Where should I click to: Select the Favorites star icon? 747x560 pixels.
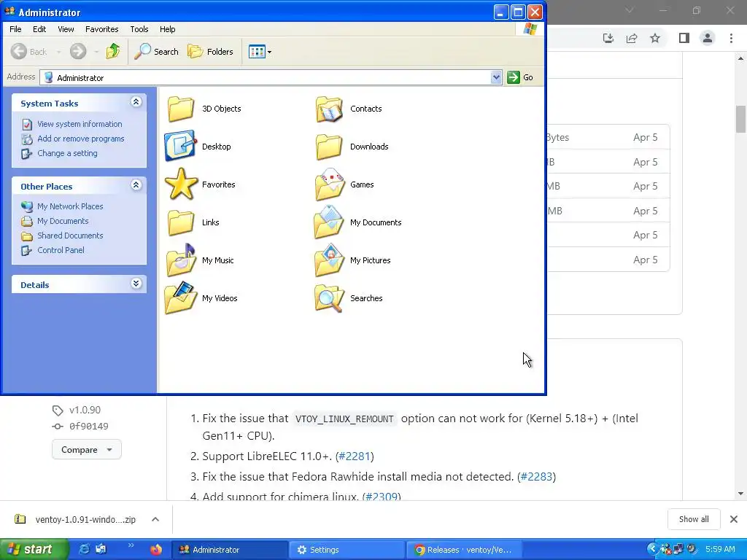(x=181, y=184)
